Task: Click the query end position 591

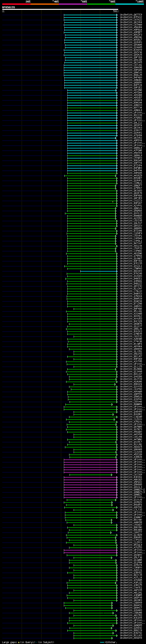Action: tap(115, 11)
